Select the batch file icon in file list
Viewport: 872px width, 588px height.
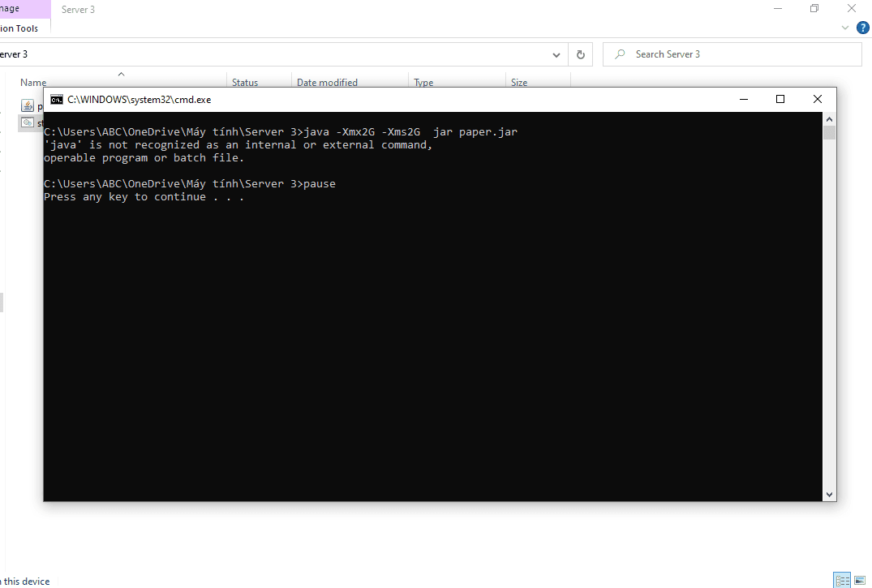click(x=28, y=122)
